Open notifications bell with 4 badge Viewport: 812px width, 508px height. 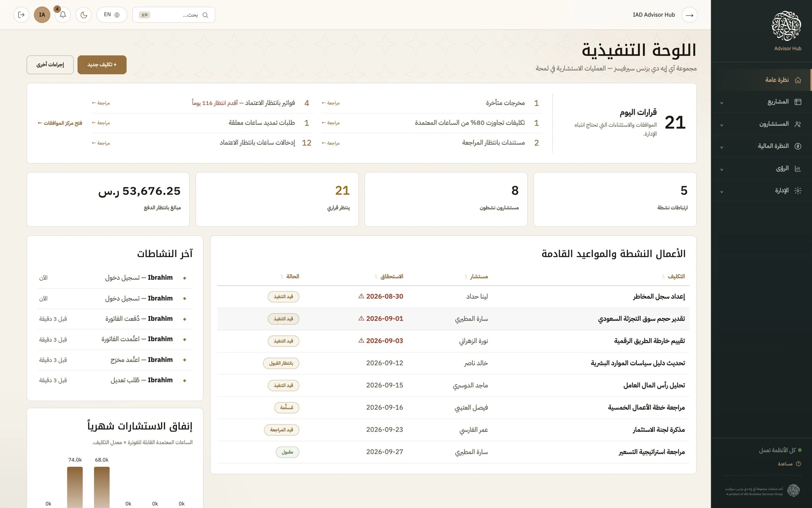[x=63, y=15]
